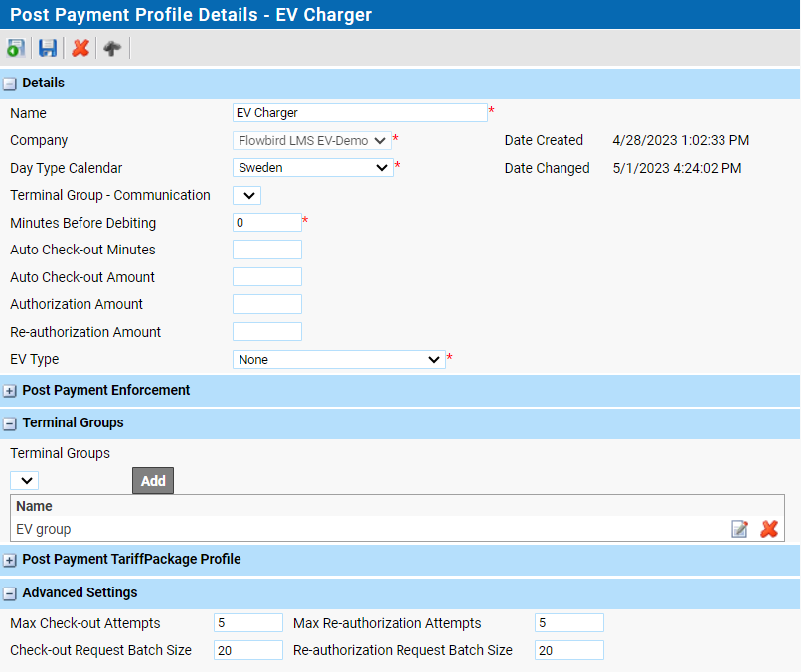Viewport: 801px width, 672px height.
Task: Click the 'Post Payment TariffPackage Profile' heading
Action: [x=131, y=559]
